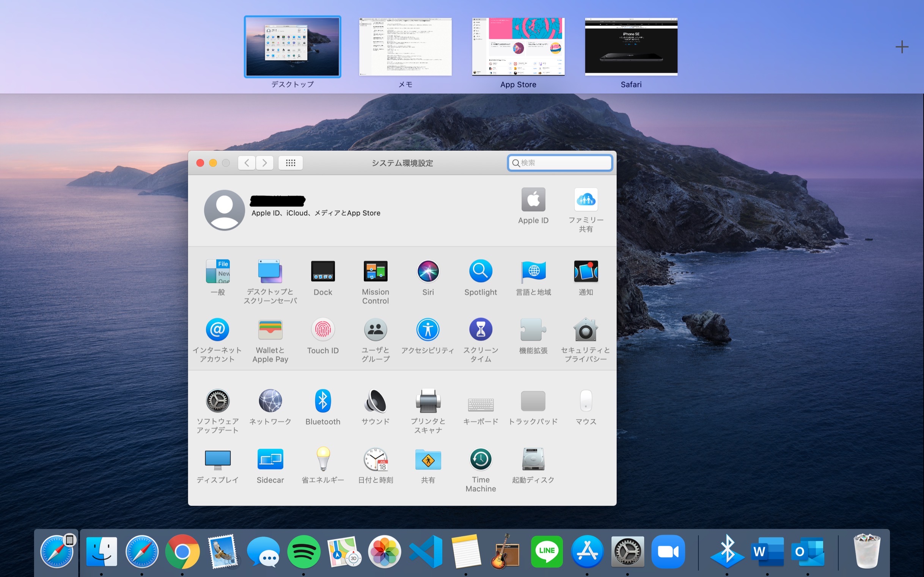Open the Mail stamp icon in Dock
This screenshot has height=577, width=924.
[223, 552]
